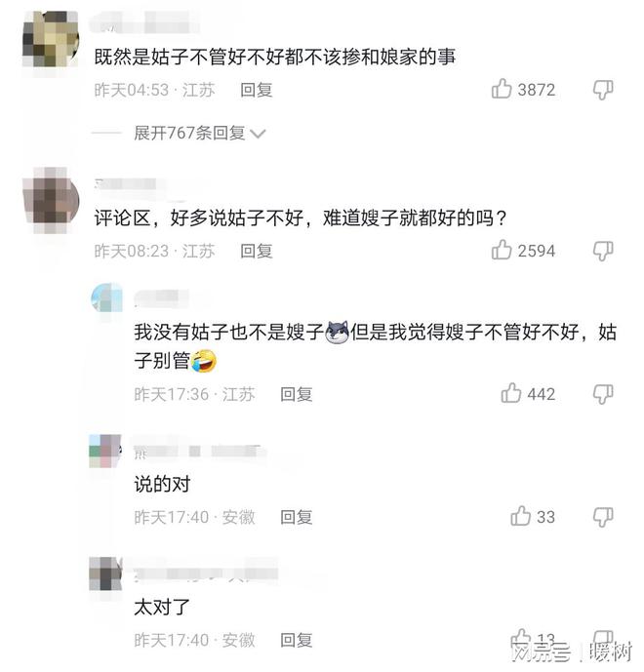Screen dimensions: 644x672
Task: Open the first commenter's blurred avatar
Action: [x=51, y=39]
